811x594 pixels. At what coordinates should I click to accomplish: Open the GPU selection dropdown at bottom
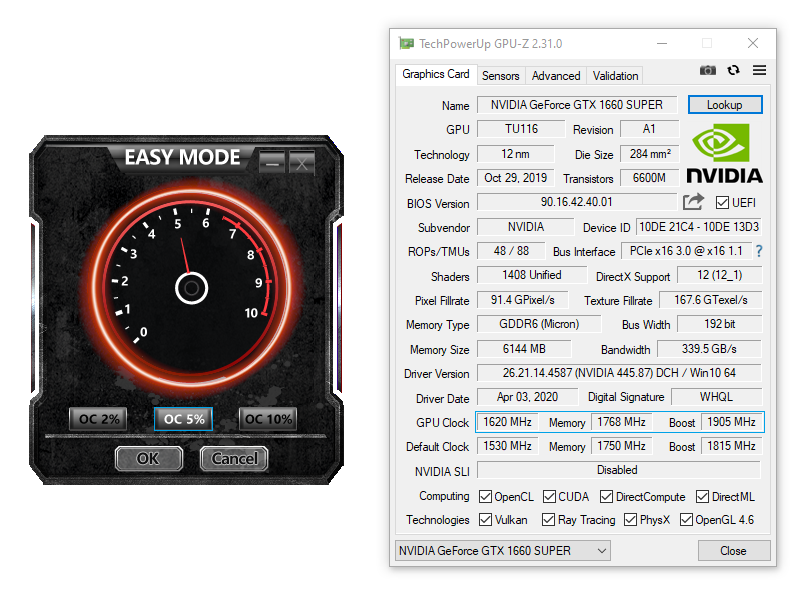click(503, 551)
